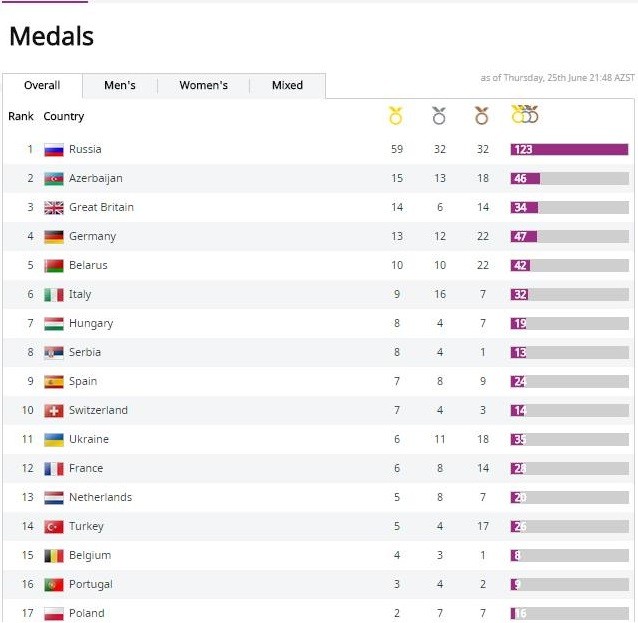Screen dimensions: 638x623
Task: Click the Country column header
Action: coord(64,117)
